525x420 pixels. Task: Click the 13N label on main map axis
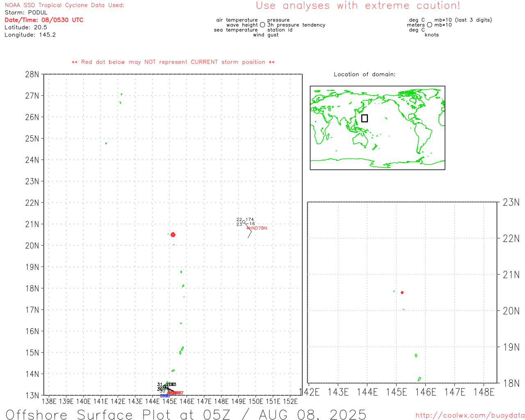pos(32,395)
